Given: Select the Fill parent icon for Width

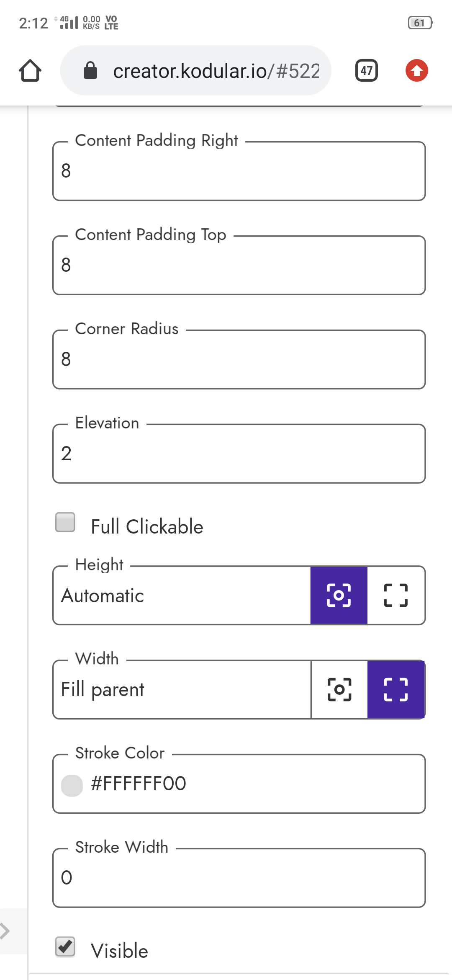Looking at the screenshot, I should click(396, 689).
